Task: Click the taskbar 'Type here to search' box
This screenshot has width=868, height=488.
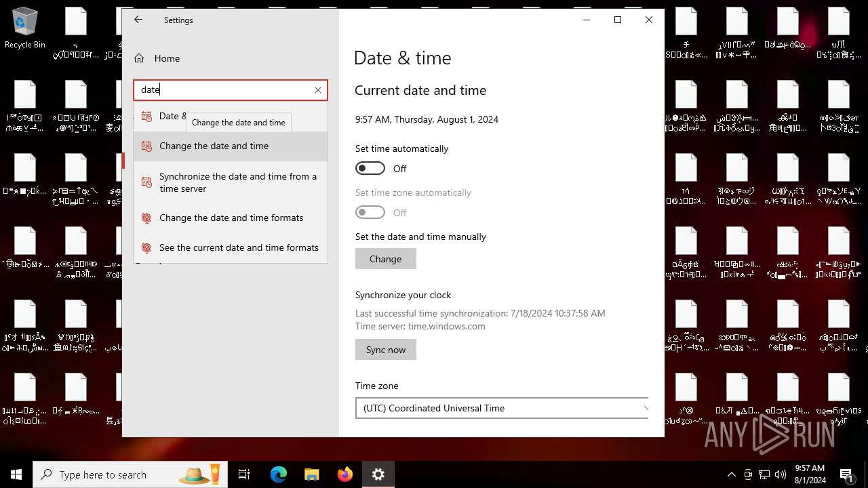Action: [130, 474]
